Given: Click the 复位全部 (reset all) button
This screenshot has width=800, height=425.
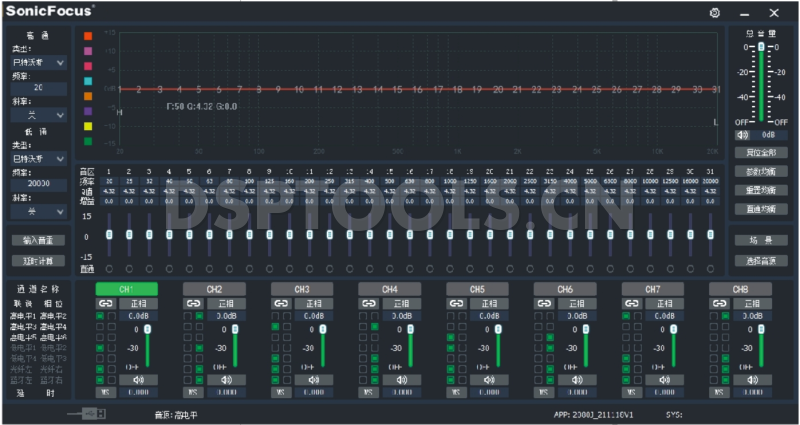Looking at the screenshot, I should pyautogui.click(x=761, y=152).
